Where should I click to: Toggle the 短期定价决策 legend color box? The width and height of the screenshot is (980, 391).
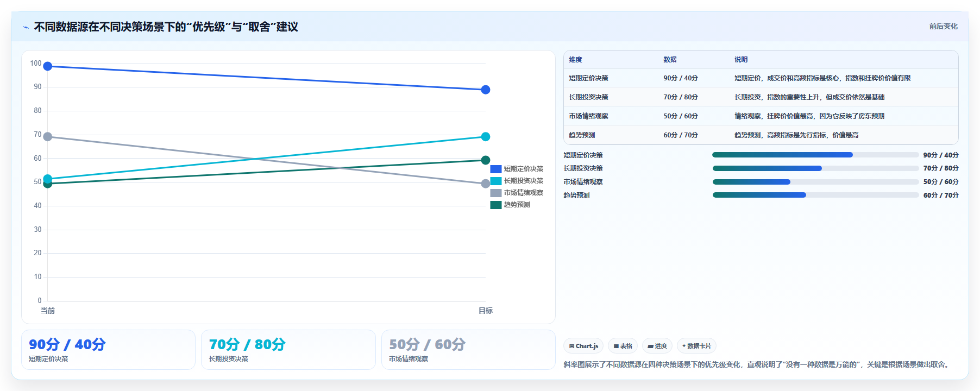click(x=495, y=169)
